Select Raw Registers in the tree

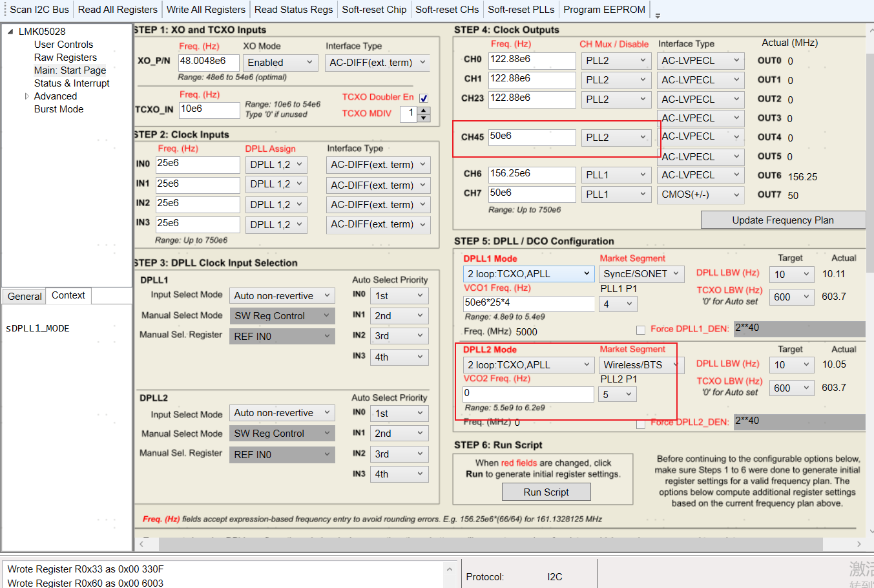(x=65, y=58)
